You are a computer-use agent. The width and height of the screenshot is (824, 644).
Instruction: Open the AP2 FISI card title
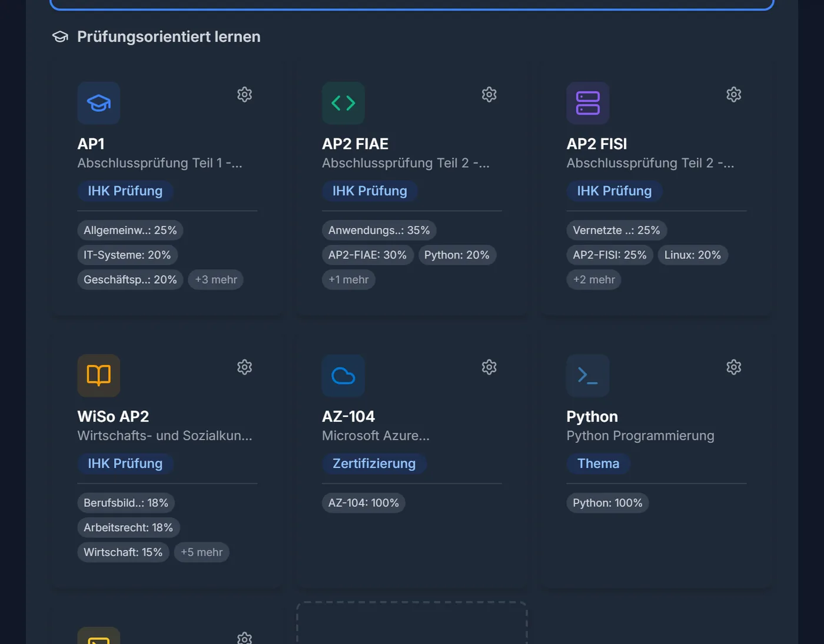point(597,144)
